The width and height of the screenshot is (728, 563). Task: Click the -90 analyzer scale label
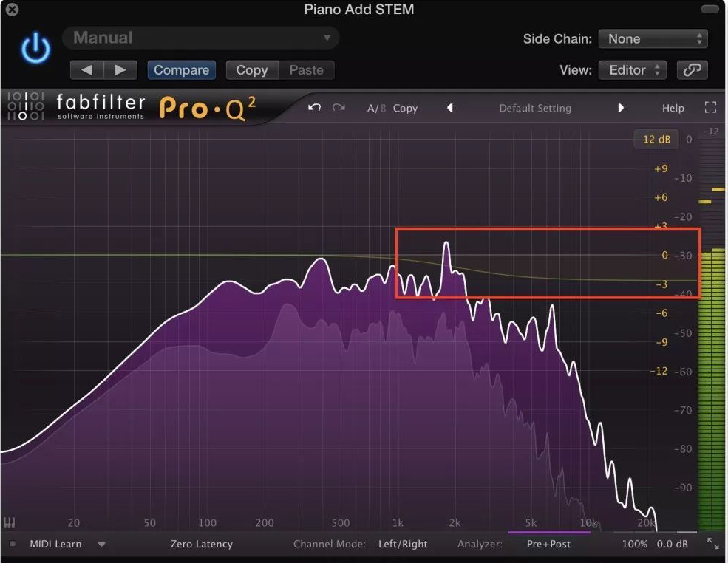[683, 488]
